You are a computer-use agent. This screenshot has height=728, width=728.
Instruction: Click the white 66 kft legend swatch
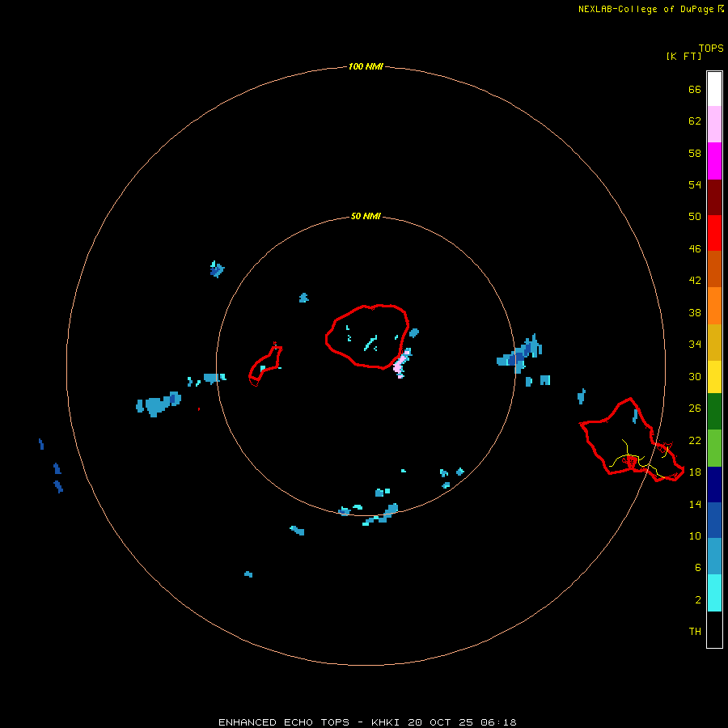(x=714, y=89)
